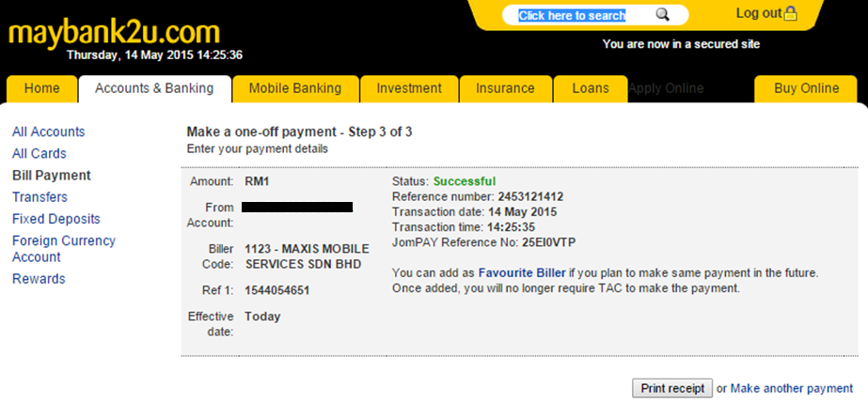Switch to the Mobile Banking tab
Viewport: 868px width, 418px height.
pos(295,88)
